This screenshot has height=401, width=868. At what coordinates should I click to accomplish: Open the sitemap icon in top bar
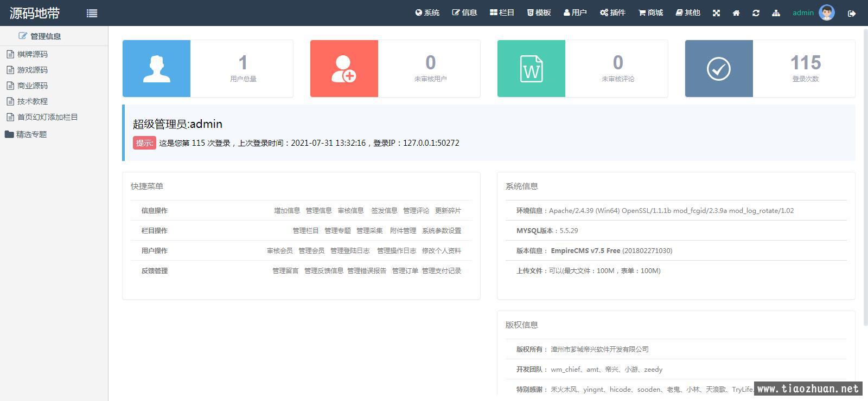(x=776, y=13)
